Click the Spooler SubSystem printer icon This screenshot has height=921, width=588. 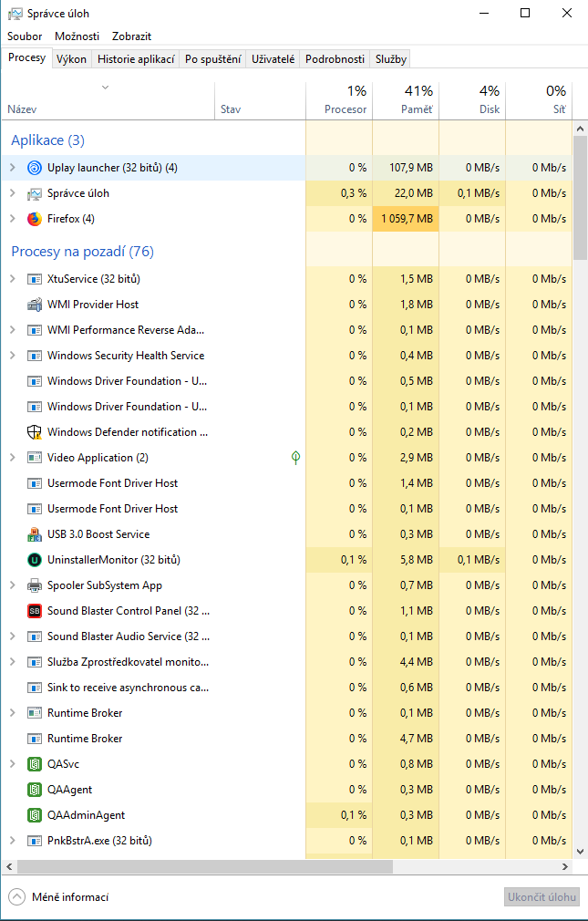pyautogui.click(x=35, y=585)
